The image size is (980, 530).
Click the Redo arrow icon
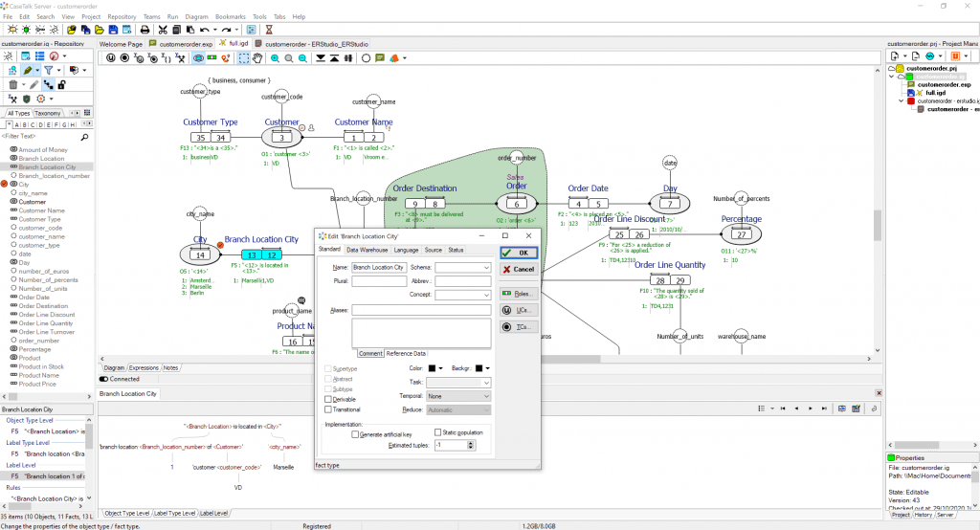click(226, 30)
